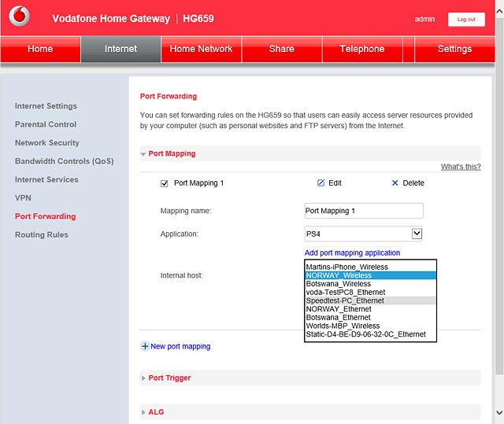
Task: Select NORWAY_Ethernet host option
Action: click(x=370, y=309)
